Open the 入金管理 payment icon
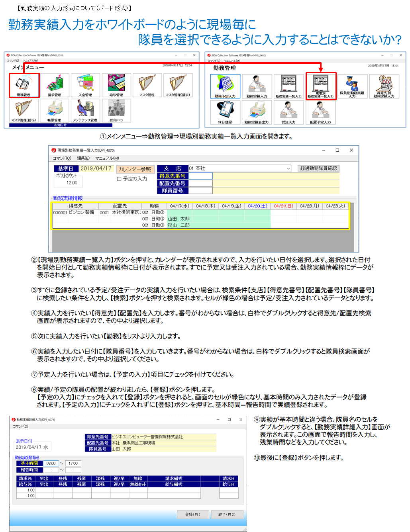The height and width of the screenshot is (532, 410). point(85,85)
